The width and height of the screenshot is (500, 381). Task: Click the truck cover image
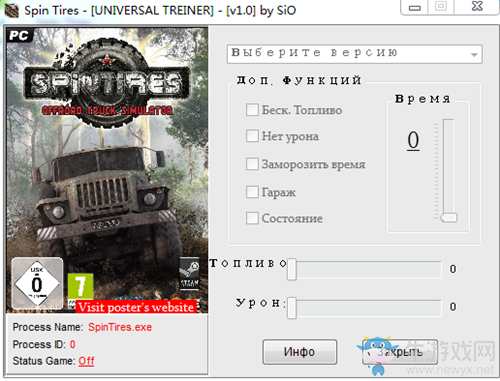point(107,170)
